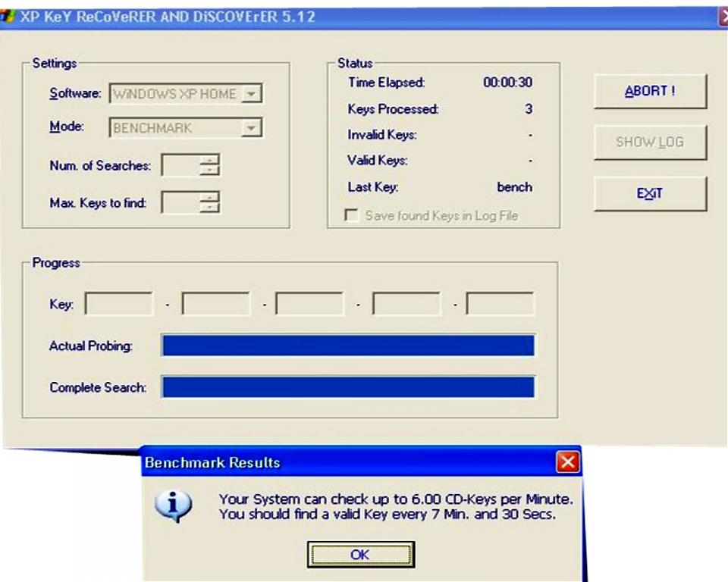Click the first Key segment box

119,304
